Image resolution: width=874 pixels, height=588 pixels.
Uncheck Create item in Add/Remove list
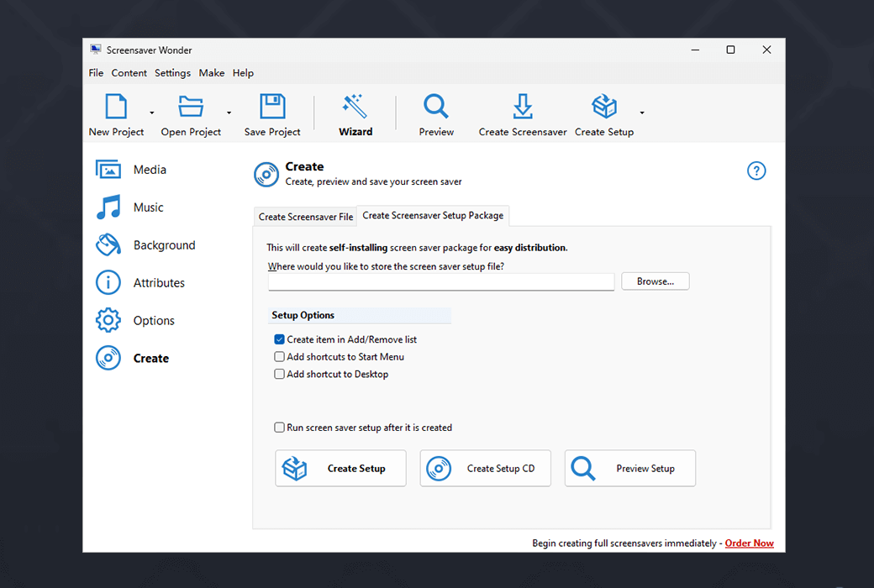(279, 339)
